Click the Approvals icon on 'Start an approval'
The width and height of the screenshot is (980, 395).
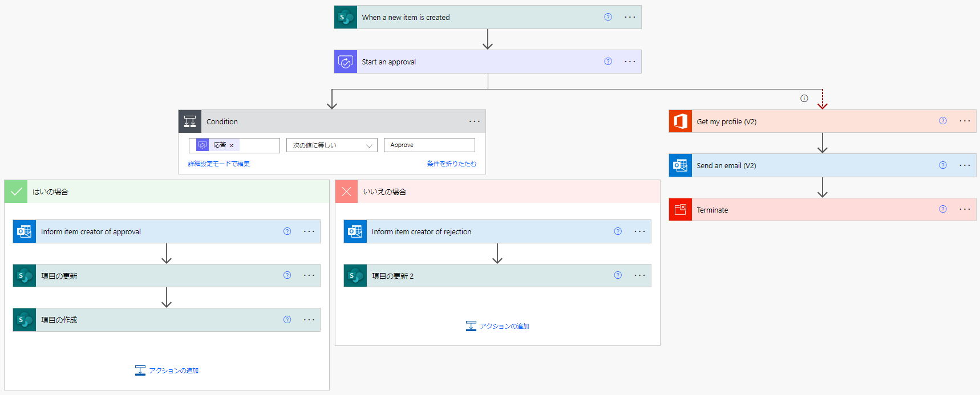coord(345,62)
